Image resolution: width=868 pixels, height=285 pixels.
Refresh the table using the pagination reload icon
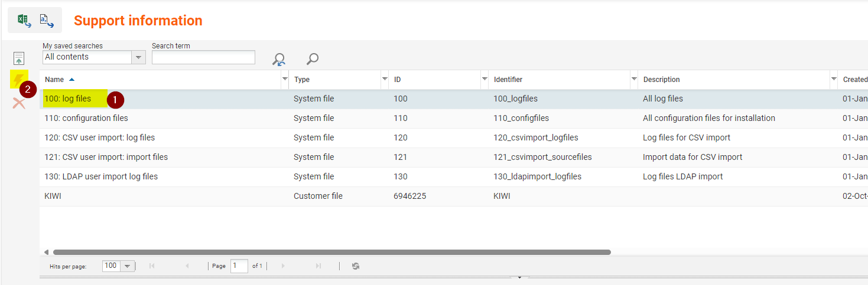point(356,266)
